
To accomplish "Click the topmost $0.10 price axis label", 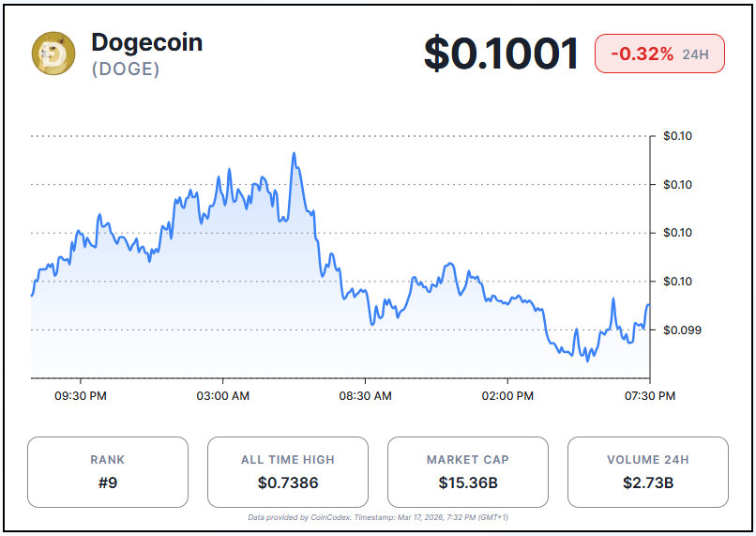I will tap(677, 136).
